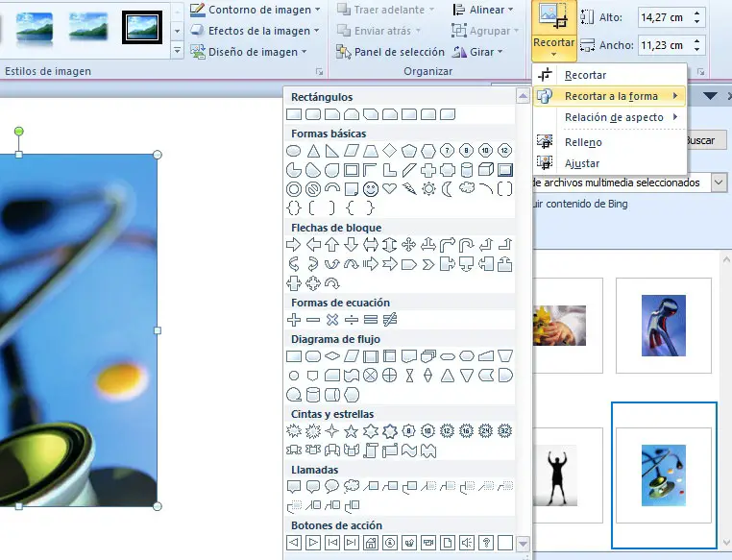Viewport: 732px width, 560px height.
Task: Open Estilos de imagen dialog launcher
Action: click(319, 71)
